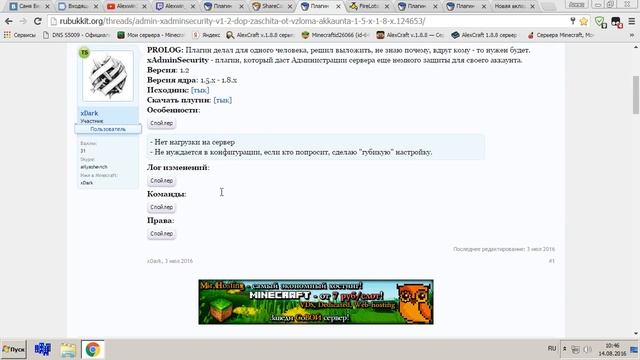Image resolution: width=640 pixels, height=360 pixels.
Task: Close the FireLot tab
Action: coord(387,7)
